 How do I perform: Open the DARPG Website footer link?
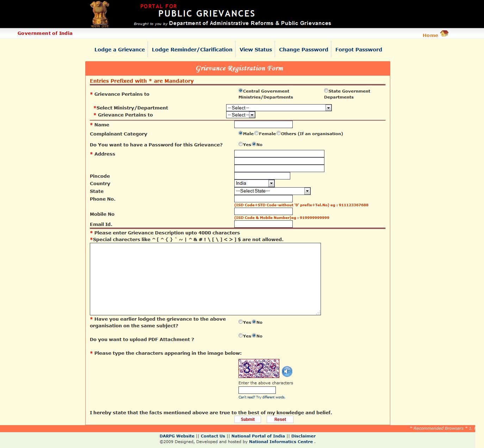pyautogui.click(x=177, y=436)
